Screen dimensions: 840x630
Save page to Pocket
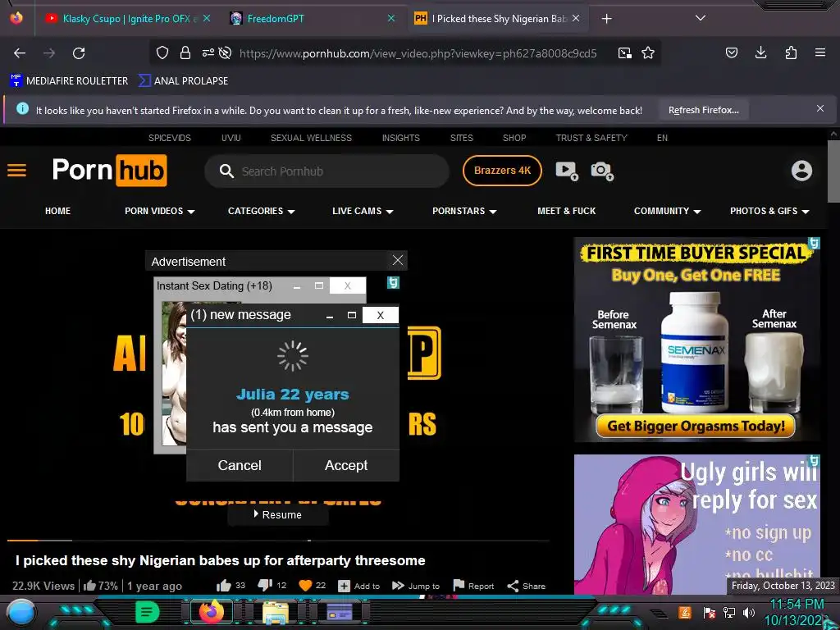(x=732, y=52)
